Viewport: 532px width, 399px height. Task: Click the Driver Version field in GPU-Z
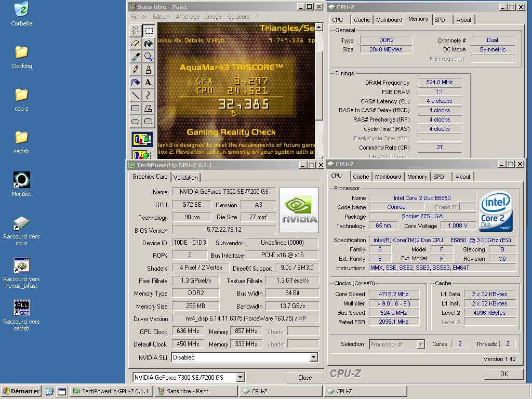(245, 318)
